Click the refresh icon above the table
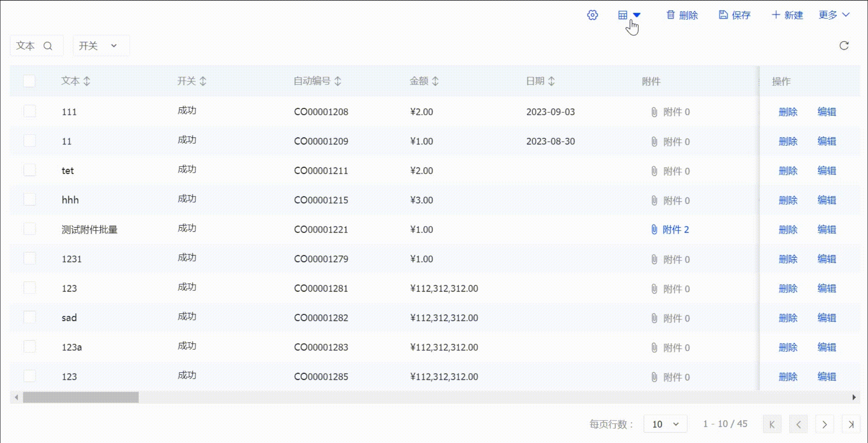 tap(844, 46)
